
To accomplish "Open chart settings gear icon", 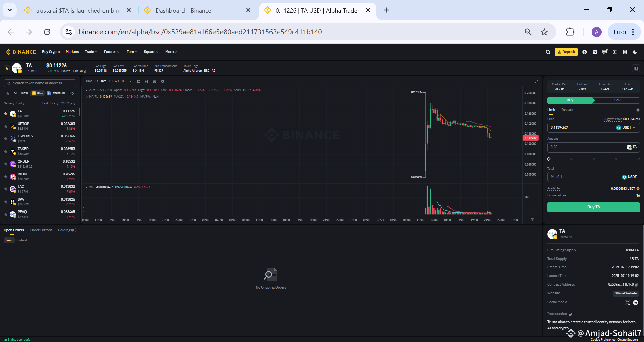I will coord(163,81).
